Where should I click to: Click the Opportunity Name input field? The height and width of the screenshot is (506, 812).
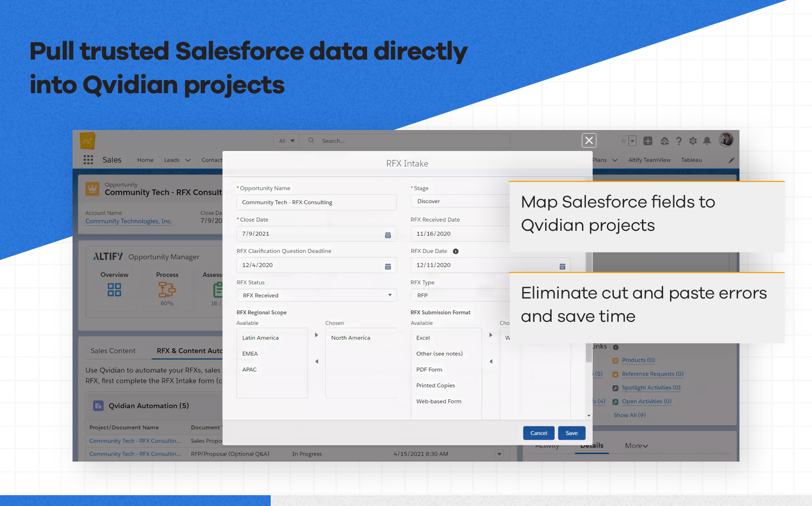316,203
